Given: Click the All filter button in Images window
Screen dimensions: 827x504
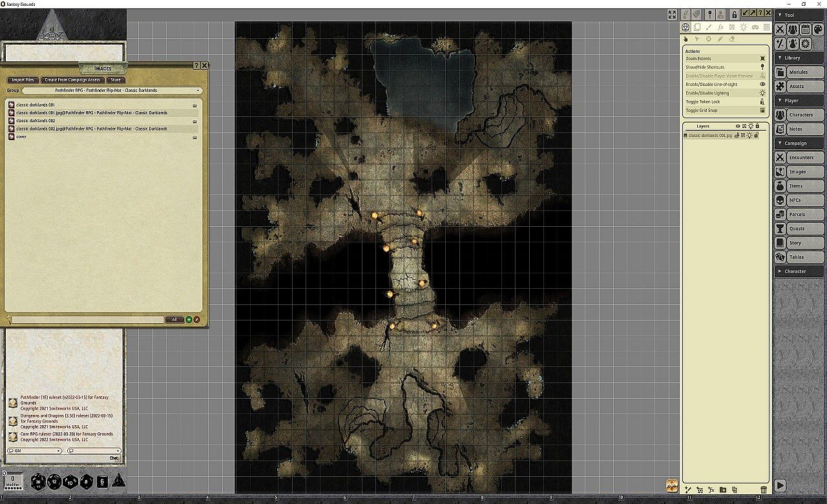Looking at the screenshot, I should click(174, 319).
